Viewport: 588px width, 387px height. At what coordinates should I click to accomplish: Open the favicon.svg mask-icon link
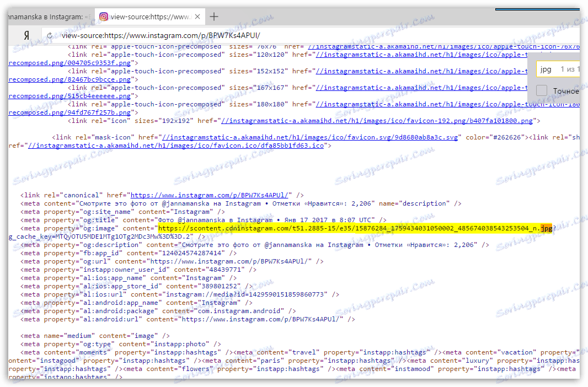point(310,137)
